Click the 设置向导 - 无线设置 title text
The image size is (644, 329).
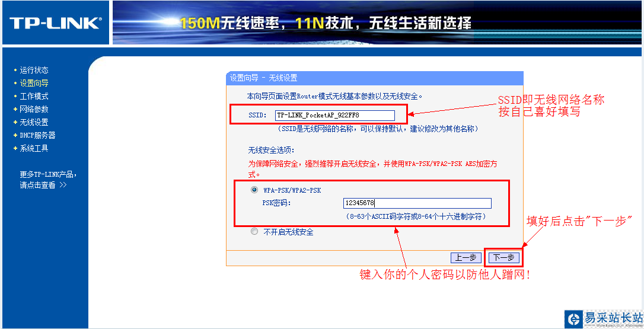[x=263, y=78]
